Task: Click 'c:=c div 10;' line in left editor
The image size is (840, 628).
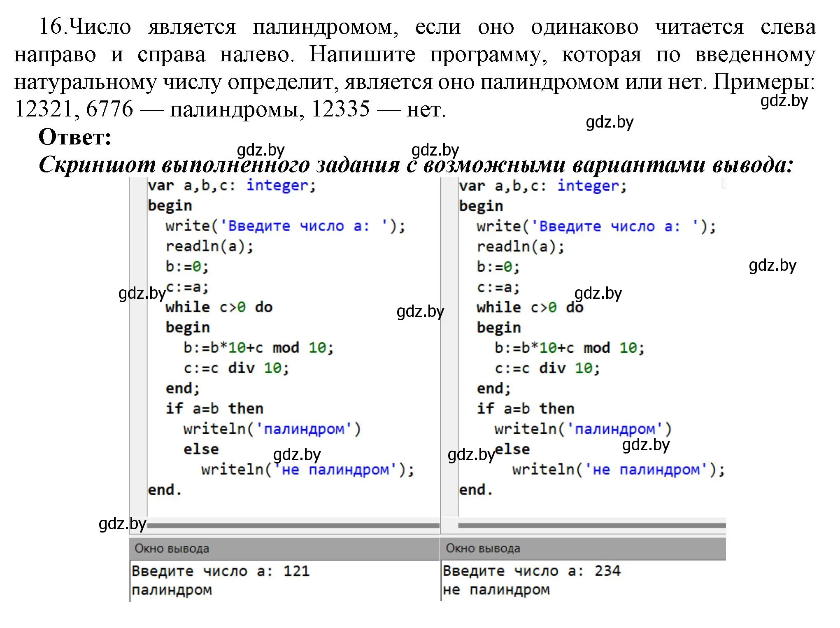Action: point(236,368)
